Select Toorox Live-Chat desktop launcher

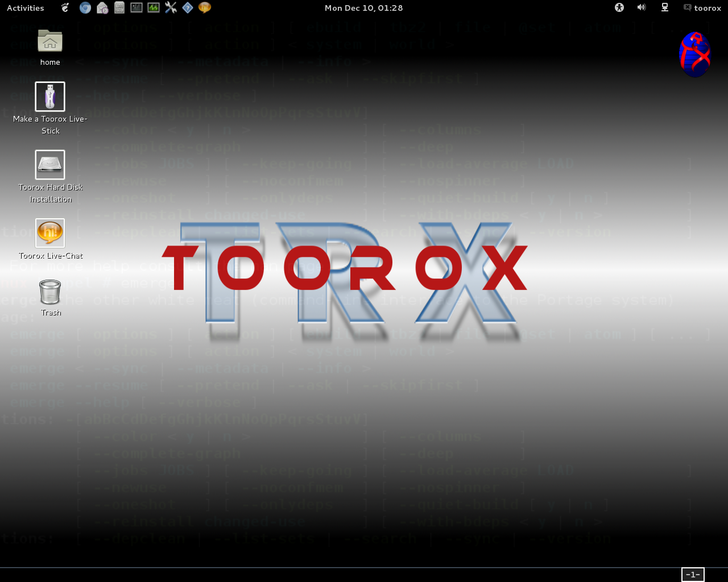point(50,233)
